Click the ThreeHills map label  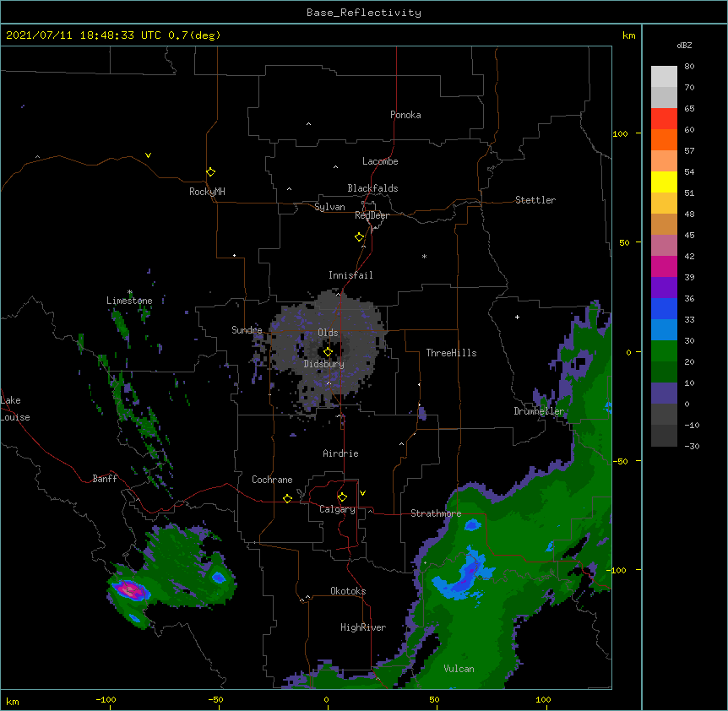[x=451, y=353]
